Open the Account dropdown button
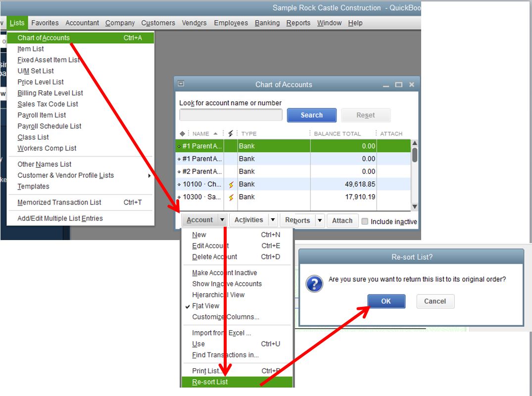The width and height of the screenshot is (532, 396). tap(204, 220)
